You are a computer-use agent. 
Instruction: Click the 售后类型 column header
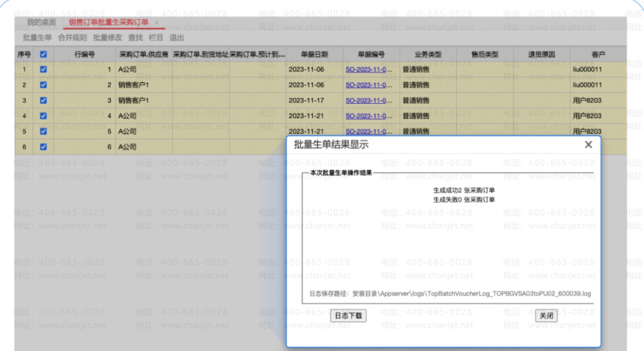click(x=485, y=55)
